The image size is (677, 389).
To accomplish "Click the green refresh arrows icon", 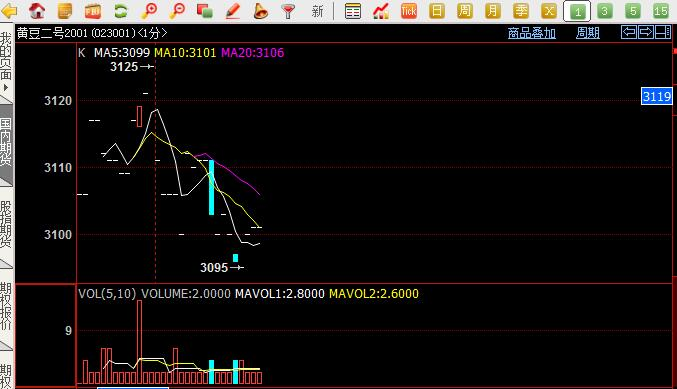I will tap(121, 11).
